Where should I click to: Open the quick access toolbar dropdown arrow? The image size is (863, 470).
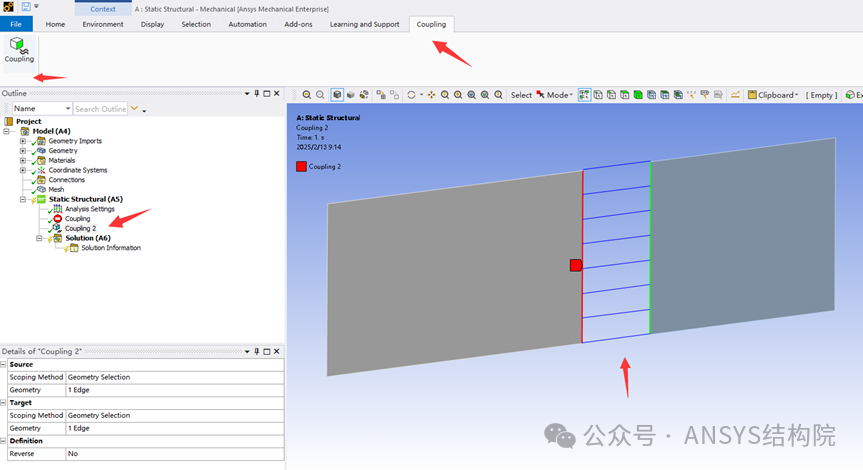36,7
